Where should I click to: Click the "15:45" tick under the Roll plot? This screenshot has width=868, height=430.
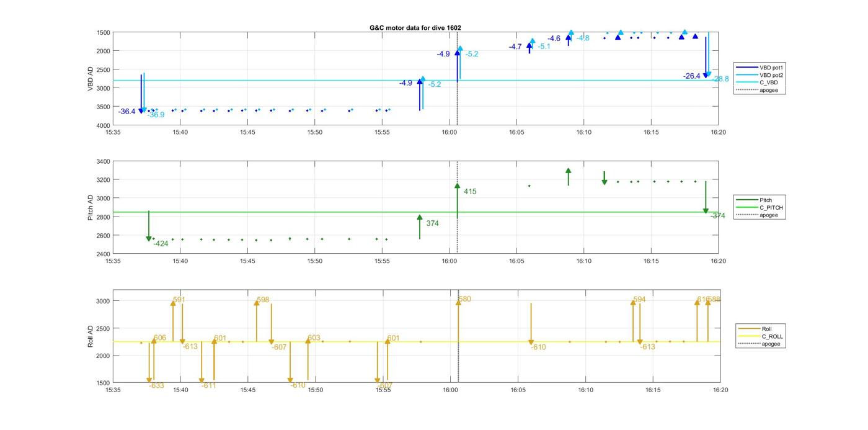(247, 390)
